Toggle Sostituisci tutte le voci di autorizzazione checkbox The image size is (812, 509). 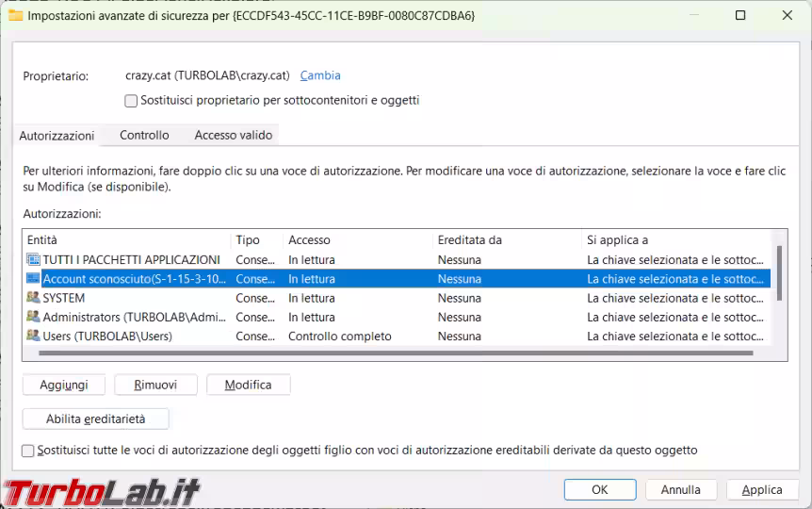28,451
